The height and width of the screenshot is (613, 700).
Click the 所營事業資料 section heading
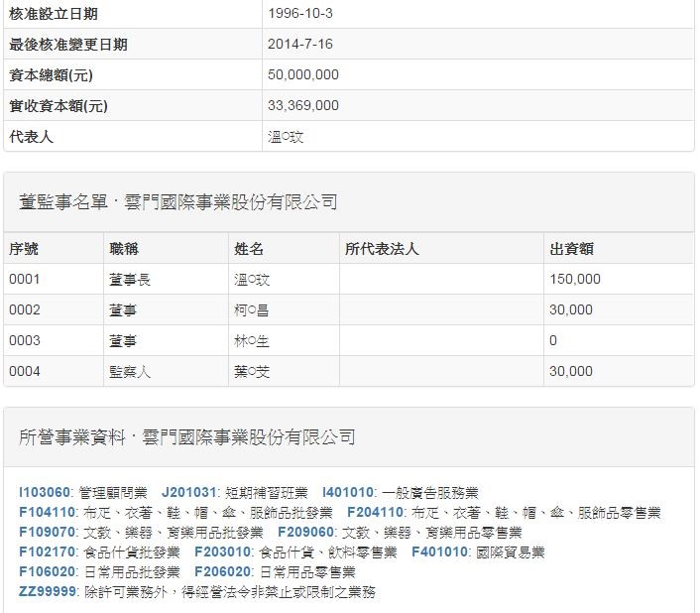coord(187,437)
